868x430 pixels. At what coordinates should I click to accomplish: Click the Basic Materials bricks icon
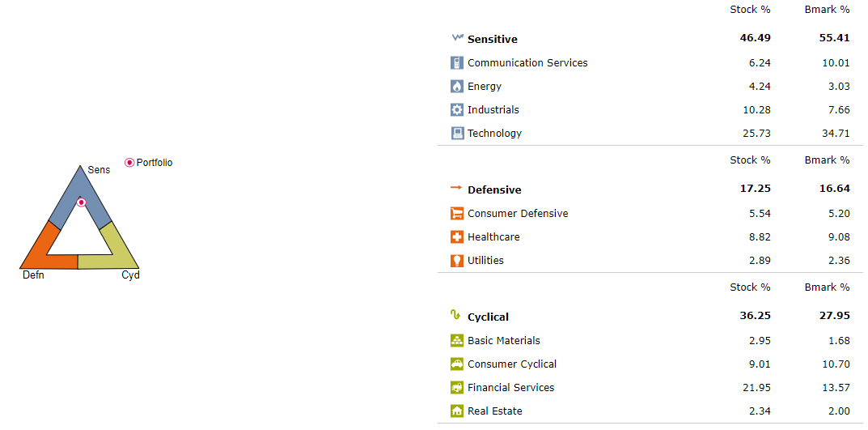coord(457,340)
